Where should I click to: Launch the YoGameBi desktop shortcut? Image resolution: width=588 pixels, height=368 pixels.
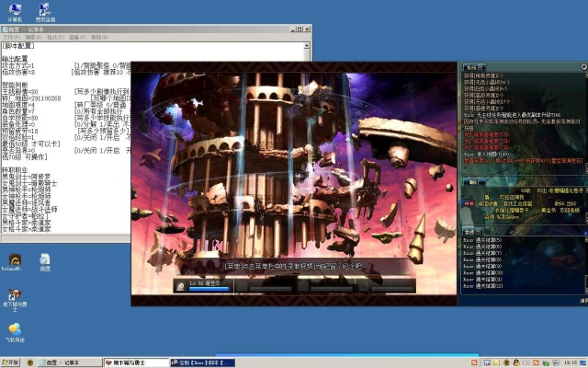coord(15,261)
